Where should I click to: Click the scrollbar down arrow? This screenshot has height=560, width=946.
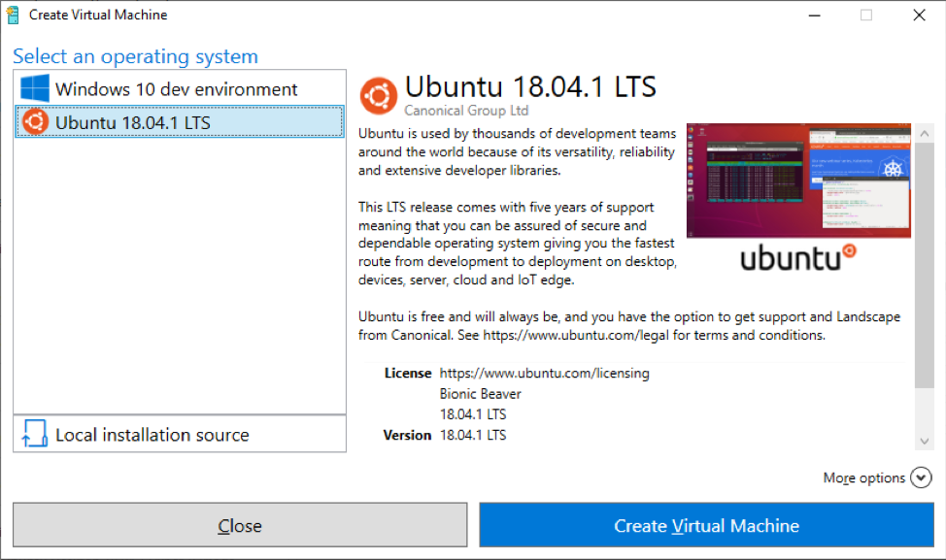[x=924, y=440]
